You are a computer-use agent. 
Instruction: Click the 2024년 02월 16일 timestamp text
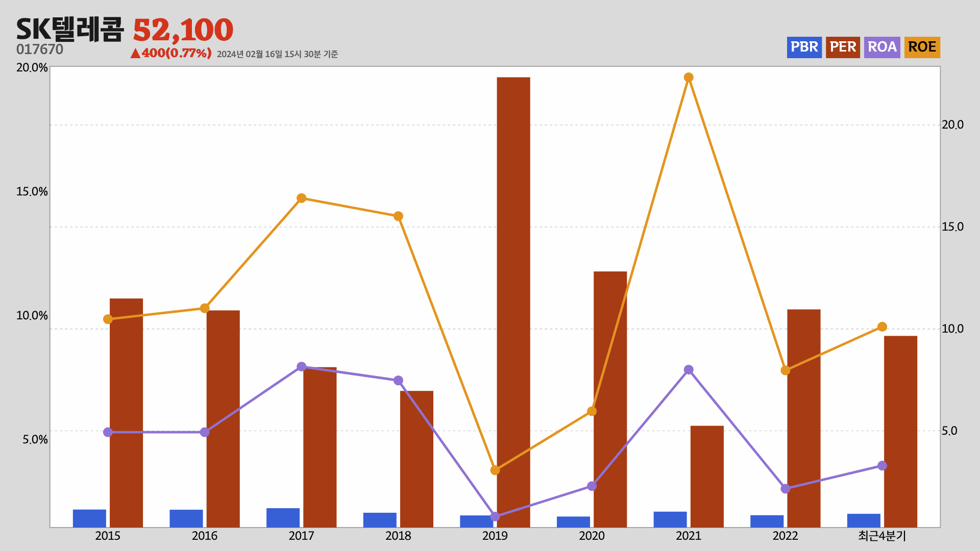(x=277, y=54)
